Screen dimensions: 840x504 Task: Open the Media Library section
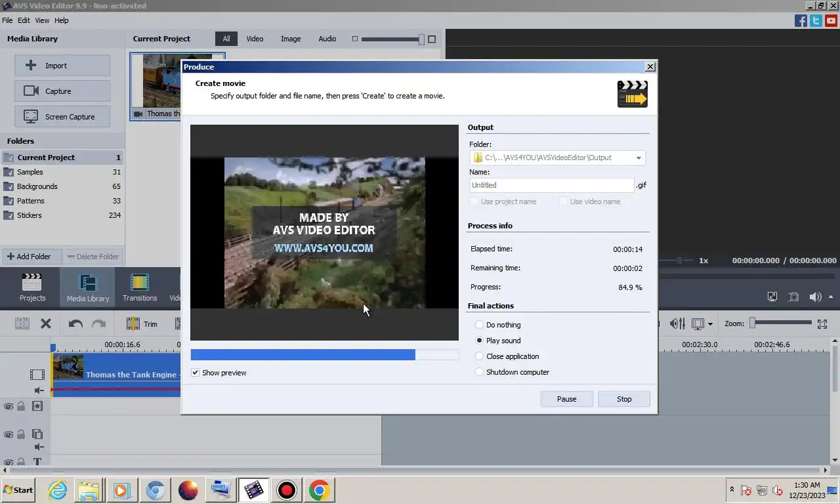coord(88,288)
